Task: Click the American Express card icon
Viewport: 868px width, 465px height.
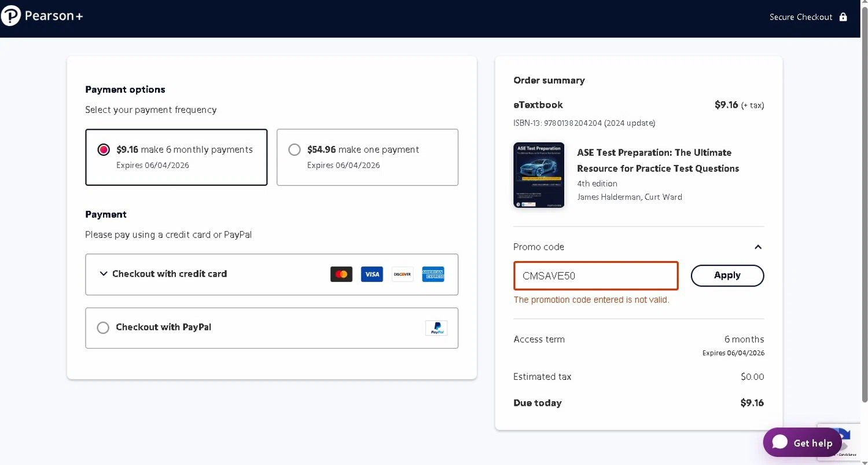Action: tap(433, 274)
